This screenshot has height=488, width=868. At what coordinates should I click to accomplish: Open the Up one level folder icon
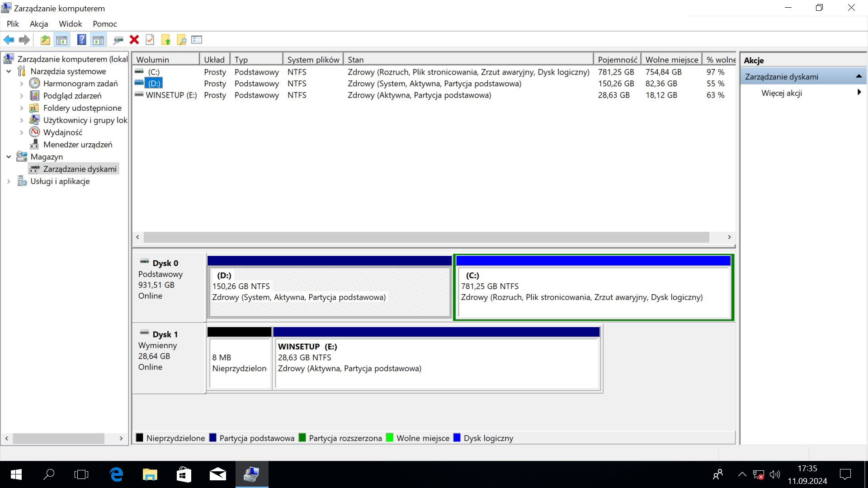coord(45,40)
